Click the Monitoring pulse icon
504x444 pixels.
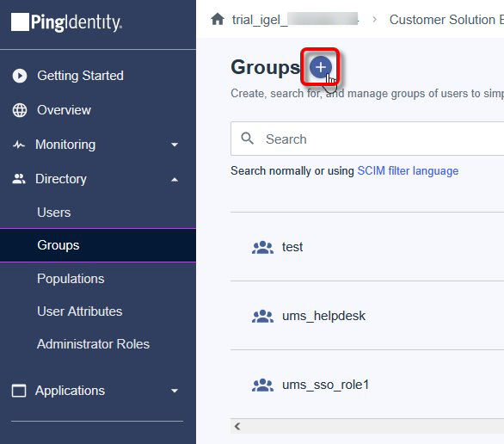coord(19,145)
